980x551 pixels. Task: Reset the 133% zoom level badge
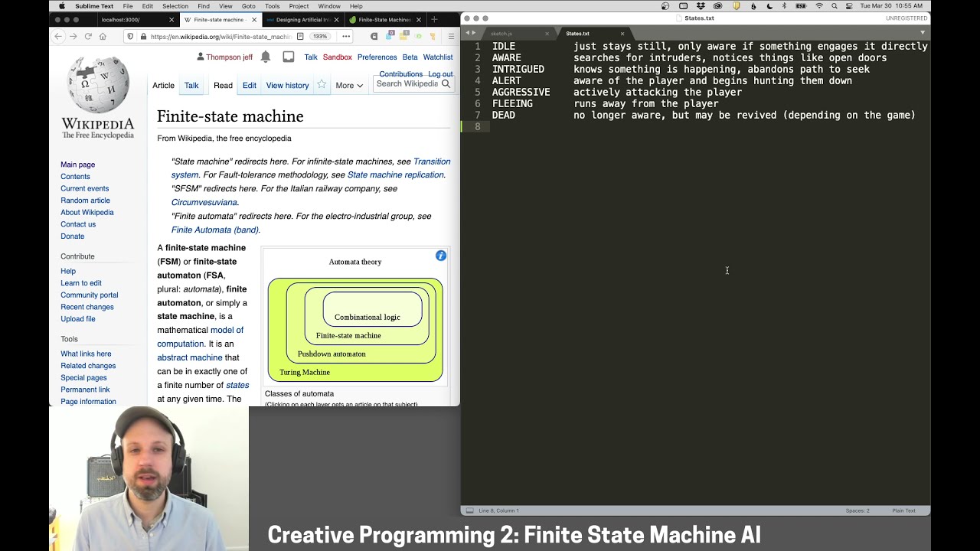click(x=320, y=36)
